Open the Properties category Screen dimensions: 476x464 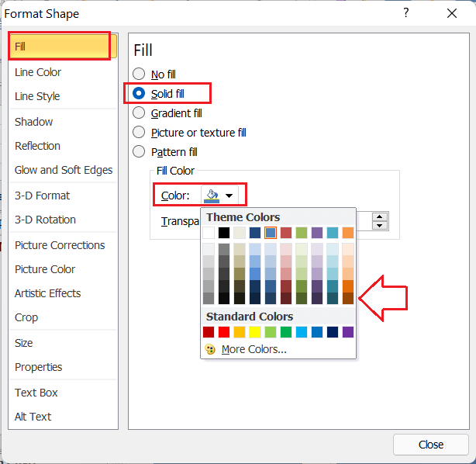point(63,367)
